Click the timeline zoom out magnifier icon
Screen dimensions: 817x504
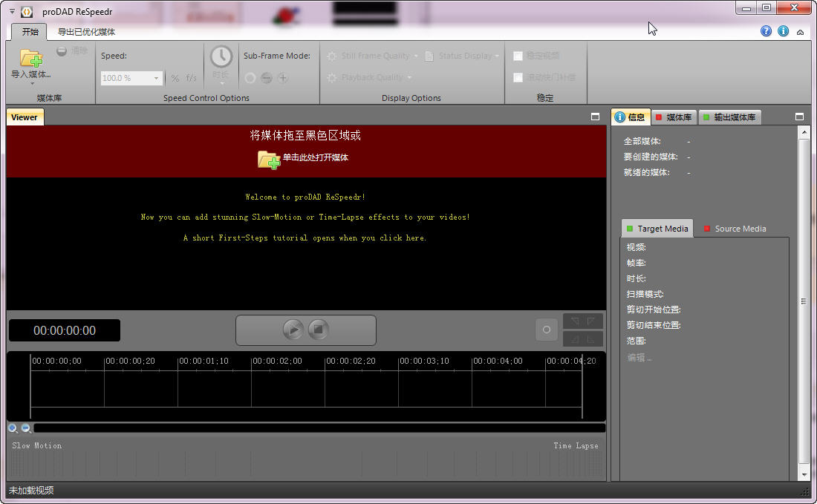[x=26, y=428]
